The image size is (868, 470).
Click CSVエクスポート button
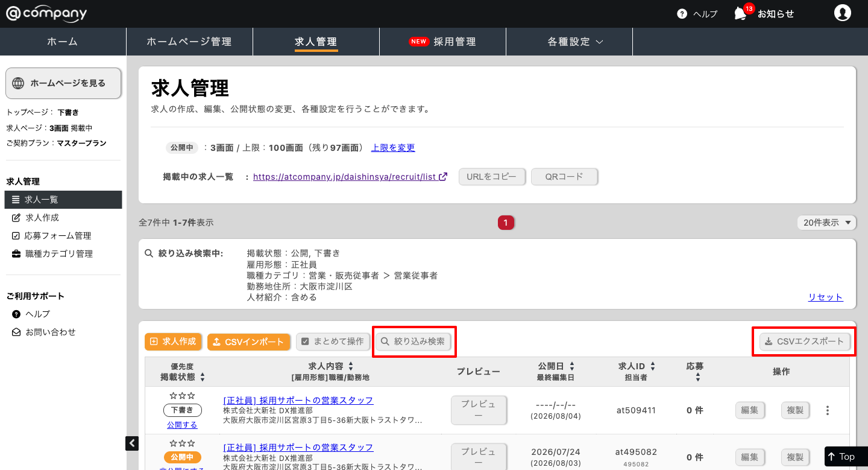[x=805, y=341]
